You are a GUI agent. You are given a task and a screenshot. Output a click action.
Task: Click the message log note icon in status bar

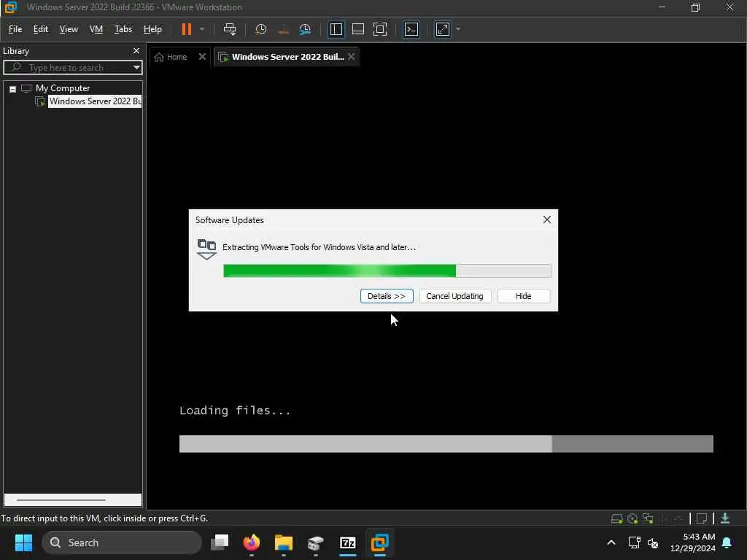(701, 518)
